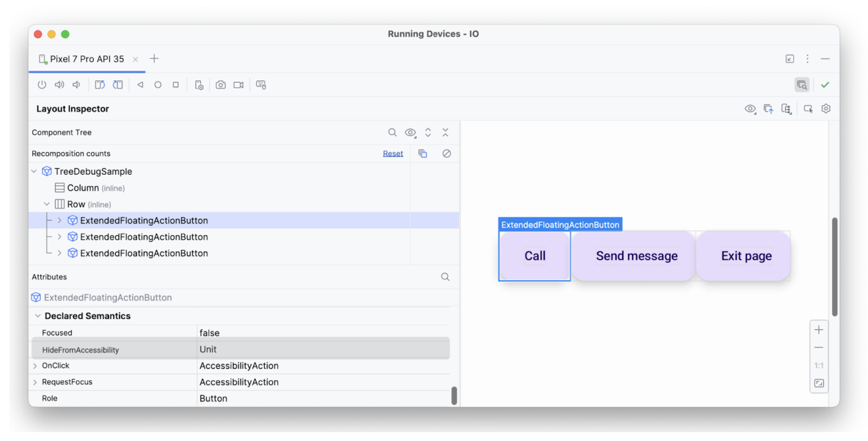Click the zoom in plus control

click(x=819, y=330)
